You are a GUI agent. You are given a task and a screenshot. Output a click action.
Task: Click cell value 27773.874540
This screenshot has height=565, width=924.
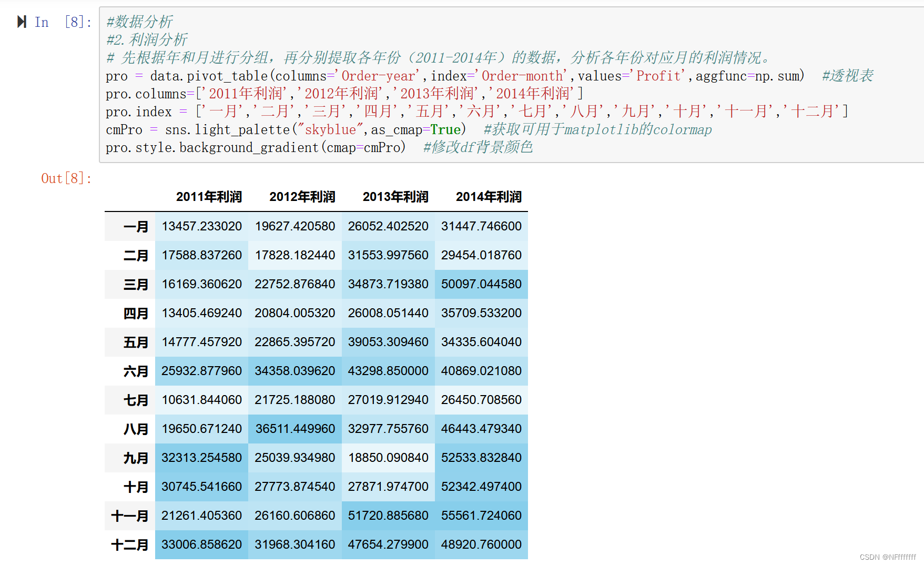click(x=295, y=487)
